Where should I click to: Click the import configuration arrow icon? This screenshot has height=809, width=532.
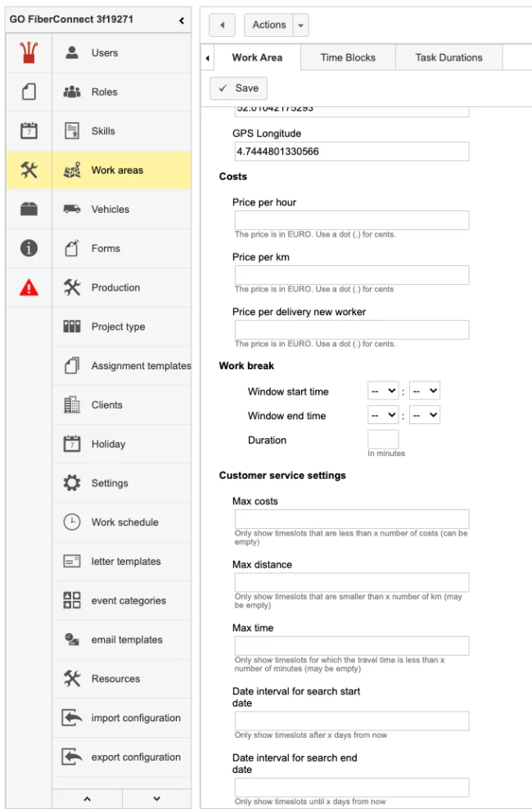coord(72,717)
